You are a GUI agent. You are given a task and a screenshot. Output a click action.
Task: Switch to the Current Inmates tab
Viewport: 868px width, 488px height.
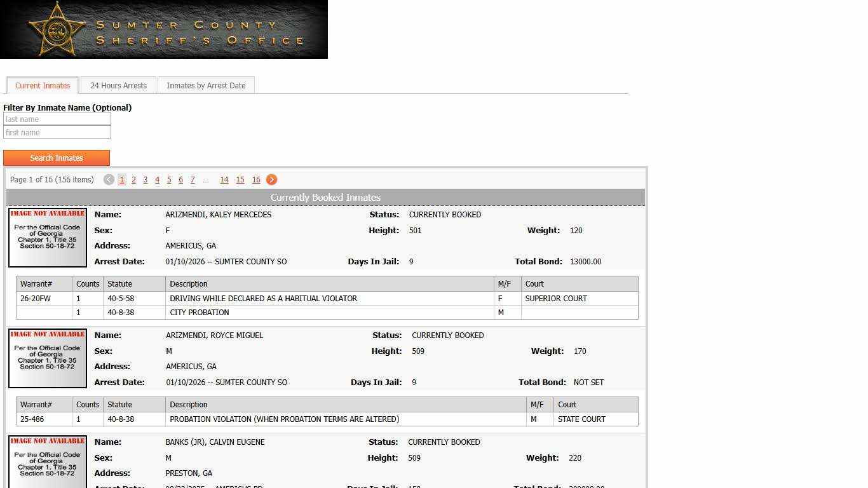pyautogui.click(x=43, y=86)
